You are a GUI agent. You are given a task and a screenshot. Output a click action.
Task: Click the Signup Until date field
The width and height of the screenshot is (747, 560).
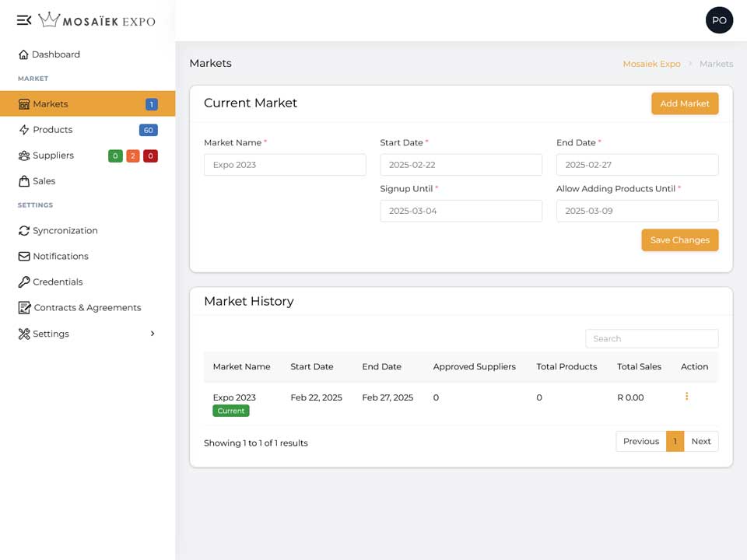click(461, 211)
